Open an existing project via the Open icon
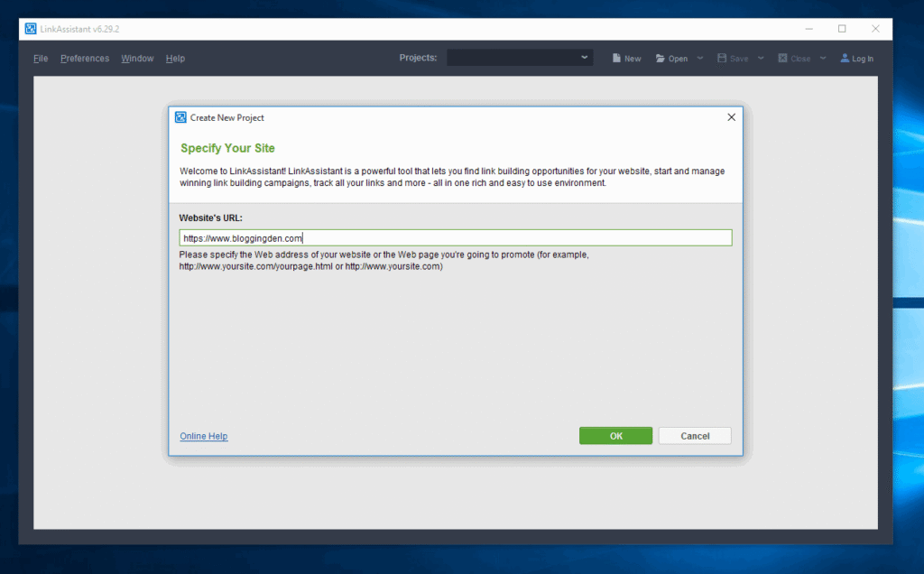This screenshot has width=924, height=574. click(671, 57)
